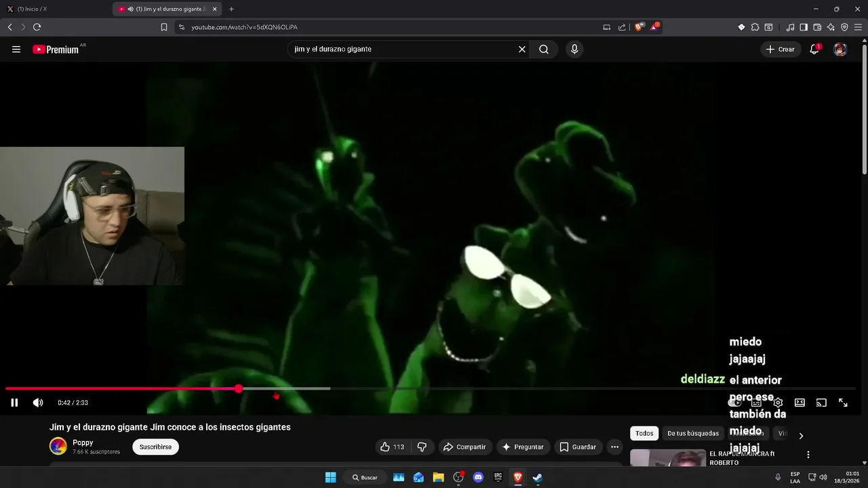Open browser extensions puzzle icon
Viewport: 868px width, 488px height.
click(755, 27)
